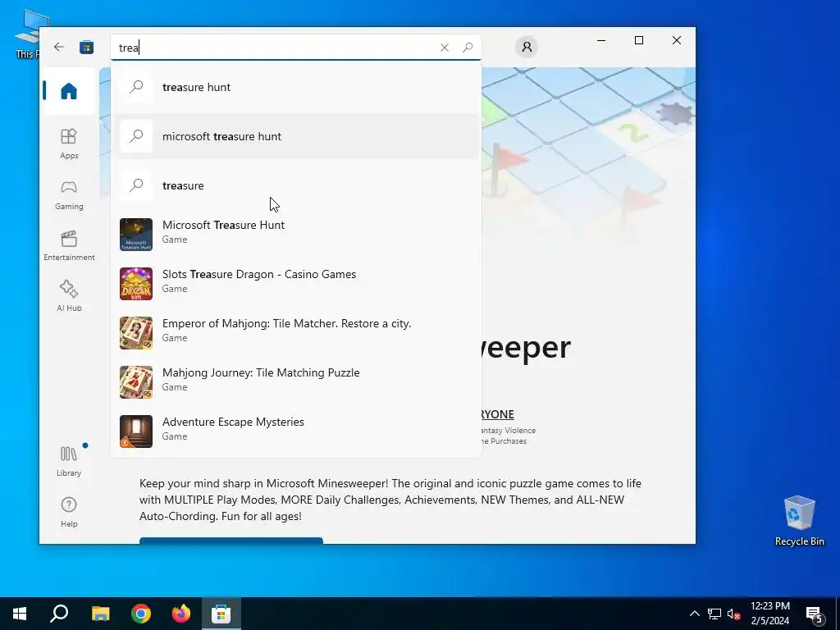Viewport: 840px width, 630px height.
Task: Select the Recycle Bin desktop icon
Action: 799,521
